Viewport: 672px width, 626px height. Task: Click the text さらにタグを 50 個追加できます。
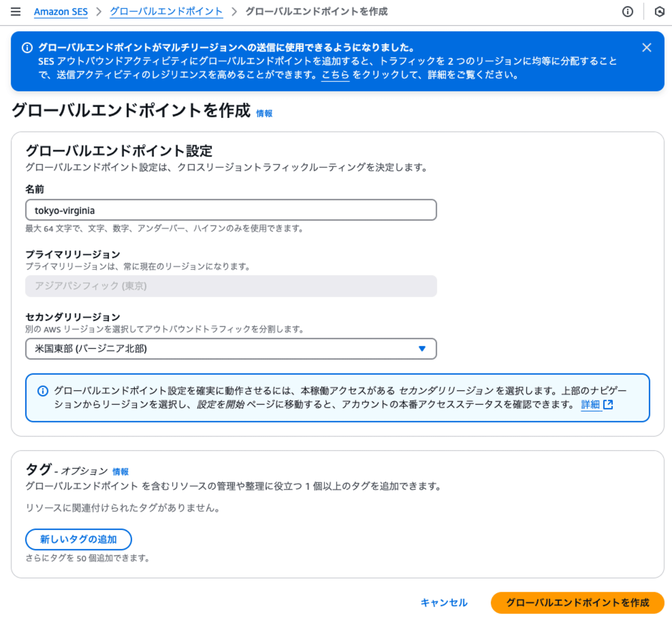88,558
